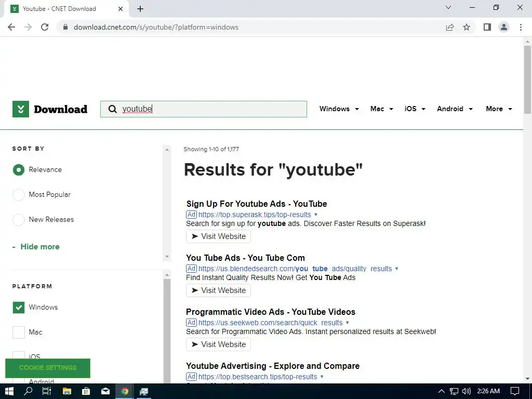
Task: Open Microsoft Store from the taskbar
Action: pos(86,391)
